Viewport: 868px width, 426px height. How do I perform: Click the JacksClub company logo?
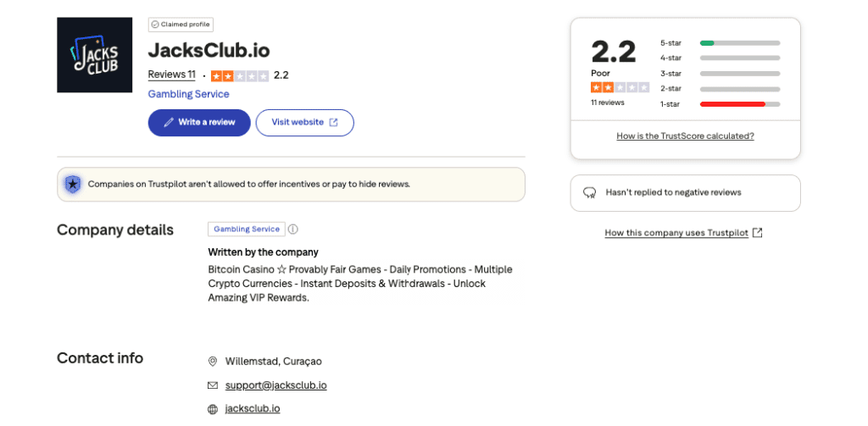(x=94, y=55)
